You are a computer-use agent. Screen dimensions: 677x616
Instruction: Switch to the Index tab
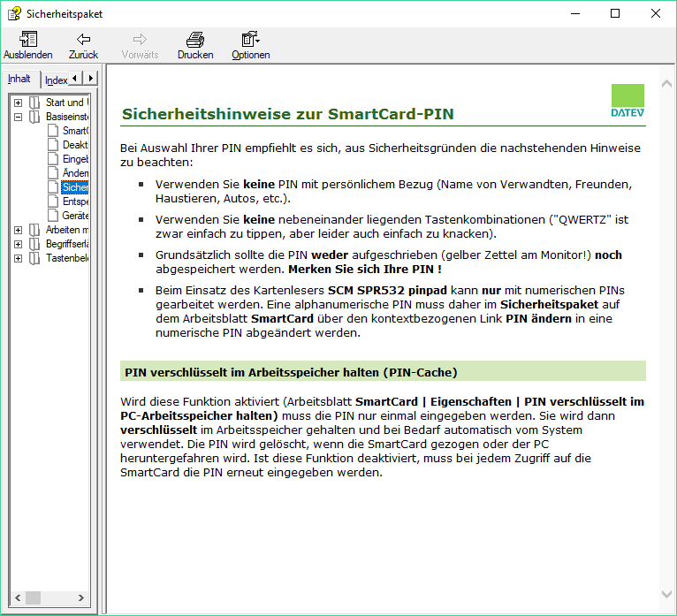56,80
